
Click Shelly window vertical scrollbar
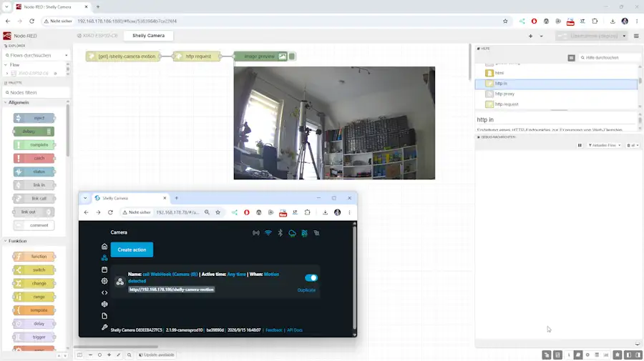coord(355,279)
